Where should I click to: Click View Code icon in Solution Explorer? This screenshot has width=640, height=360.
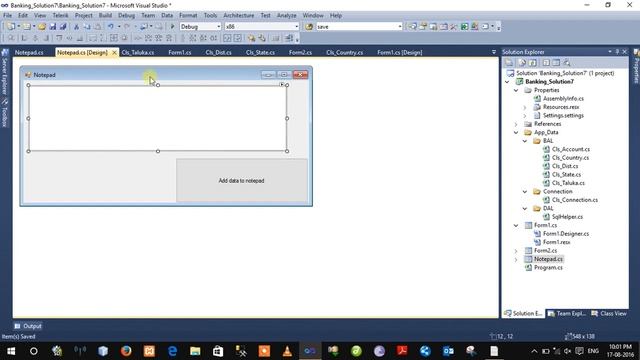[546, 62]
